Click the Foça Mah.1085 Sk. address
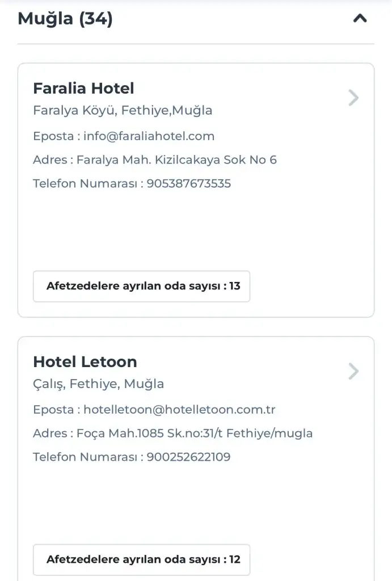The height and width of the screenshot is (581, 392). pos(195,433)
